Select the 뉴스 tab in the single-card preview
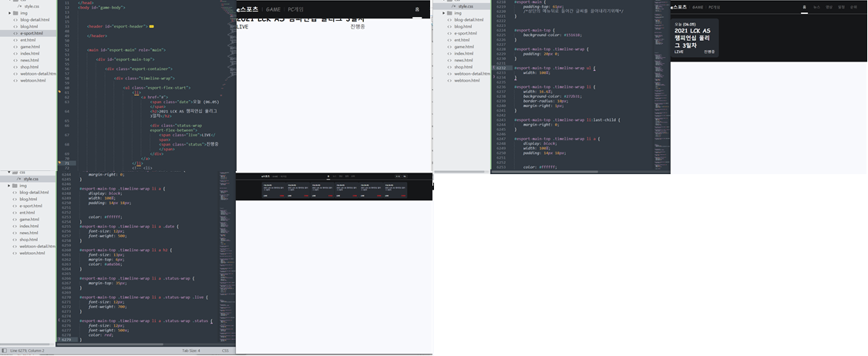Viewport: 868px width, 356px height. 816,7
